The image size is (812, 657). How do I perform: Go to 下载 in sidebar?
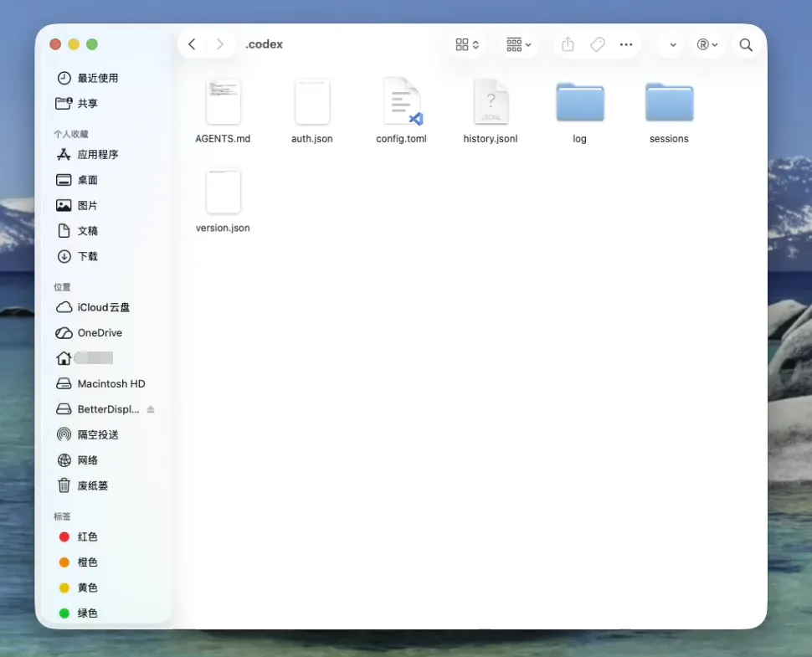tap(87, 256)
